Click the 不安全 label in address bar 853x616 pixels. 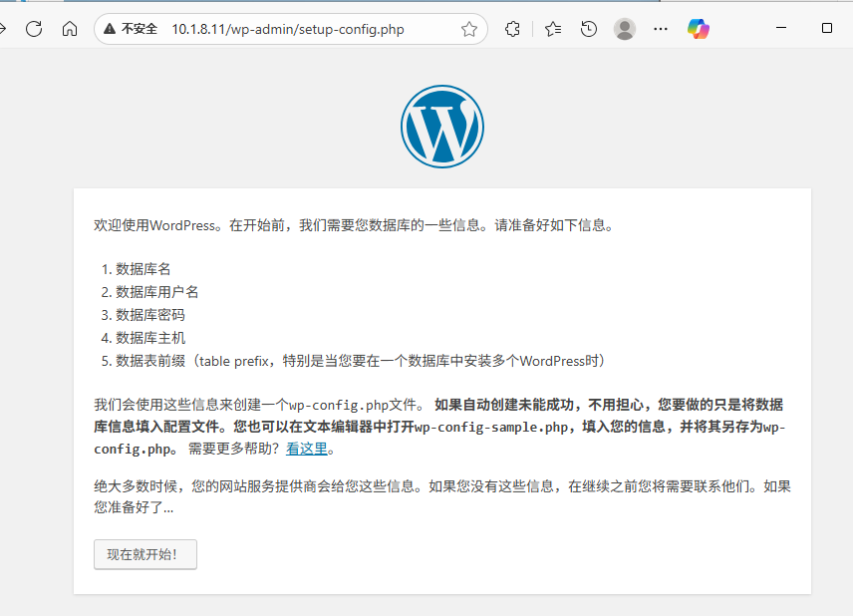(140, 29)
